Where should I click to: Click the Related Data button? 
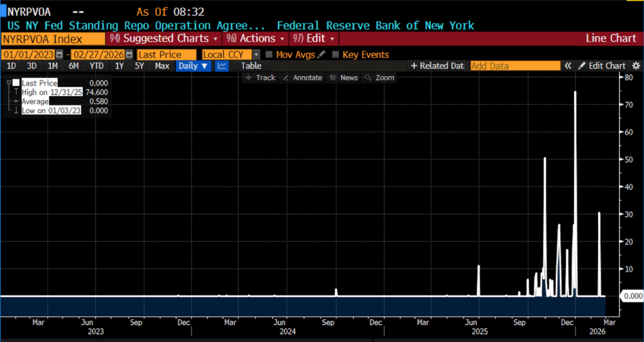point(437,66)
